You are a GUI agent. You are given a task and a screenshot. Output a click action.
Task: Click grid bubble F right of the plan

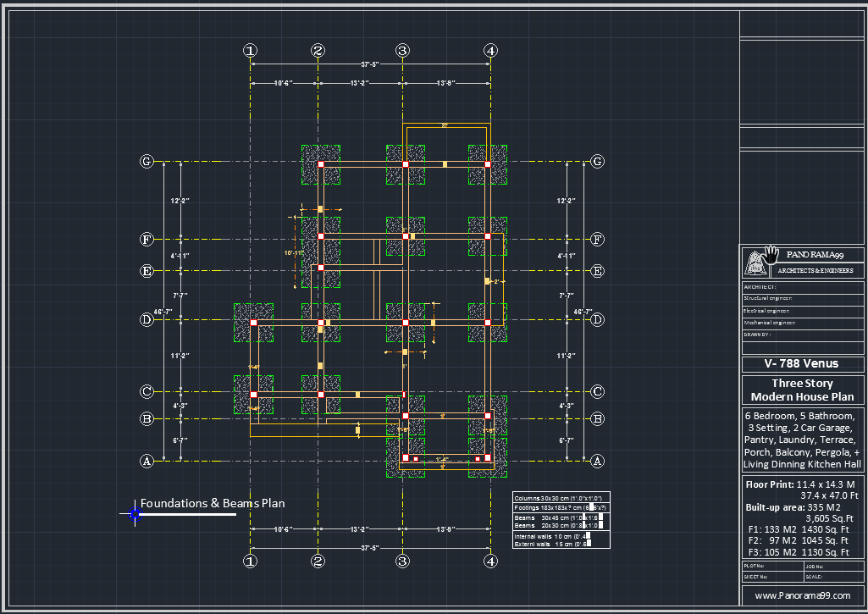pyautogui.click(x=597, y=239)
